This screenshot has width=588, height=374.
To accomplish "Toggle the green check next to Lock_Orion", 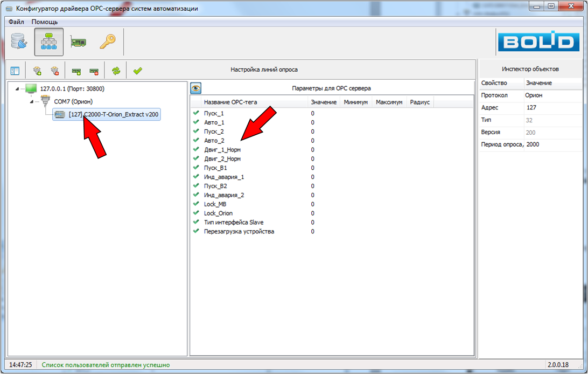I will coord(196,213).
